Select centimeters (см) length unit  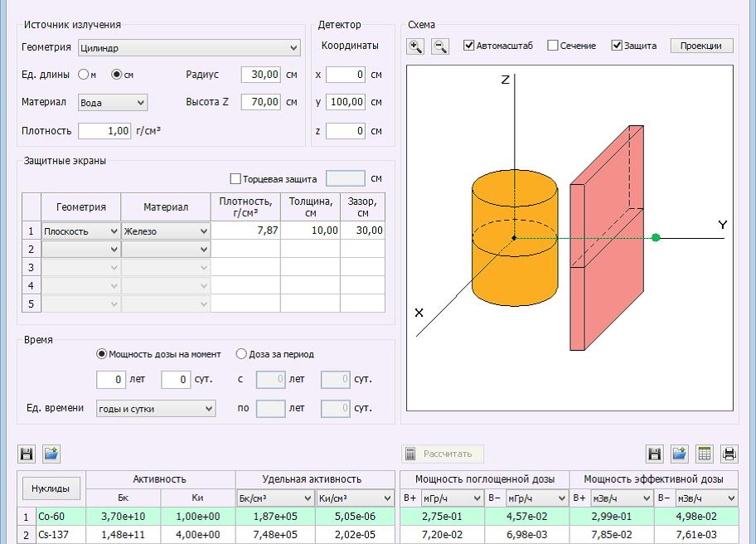[116, 75]
